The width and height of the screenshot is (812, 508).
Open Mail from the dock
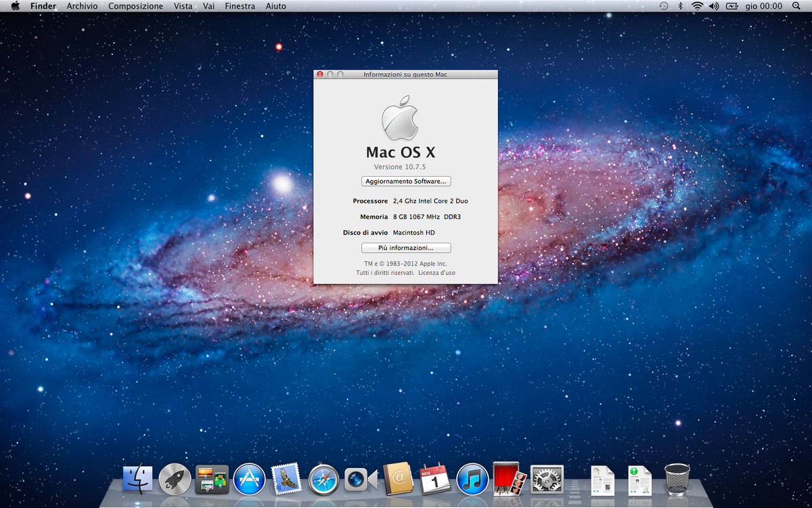(x=286, y=478)
